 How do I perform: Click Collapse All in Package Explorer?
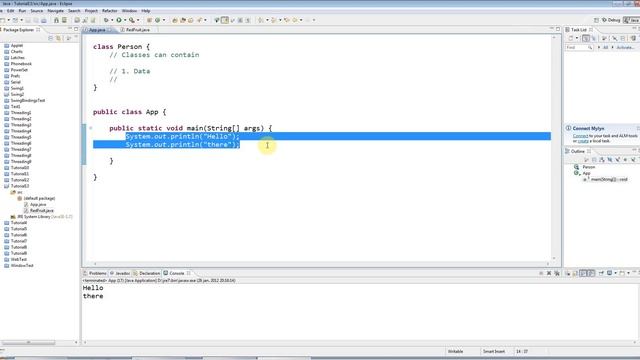[50, 38]
